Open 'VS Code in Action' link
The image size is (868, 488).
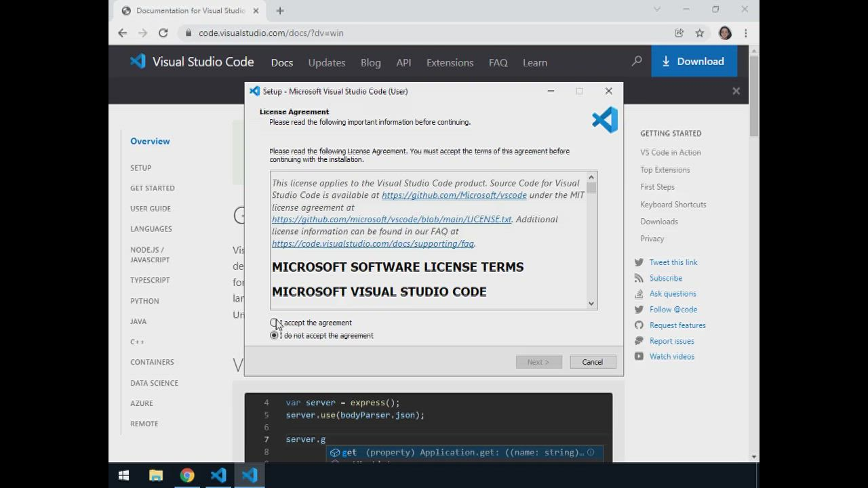[671, 152]
